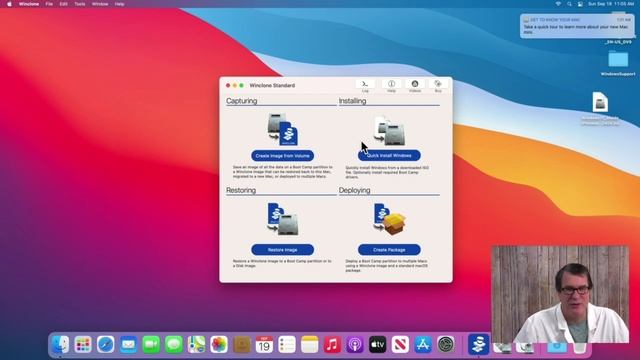Viewport: 640px width, 360px height.
Task: Close the Winclone Standard window
Action: (228, 85)
